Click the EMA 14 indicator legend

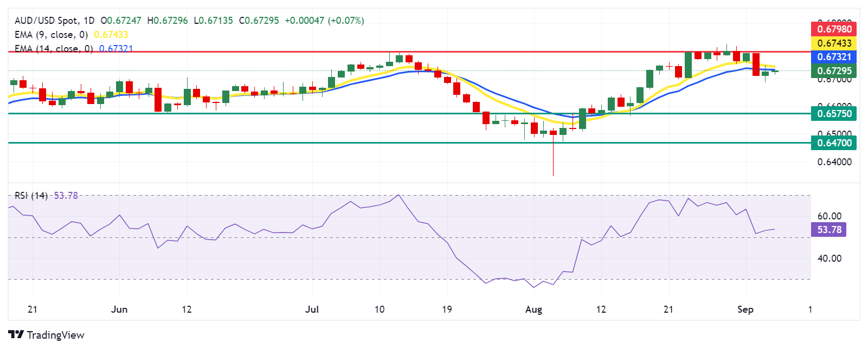pyautogui.click(x=53, y=49)
